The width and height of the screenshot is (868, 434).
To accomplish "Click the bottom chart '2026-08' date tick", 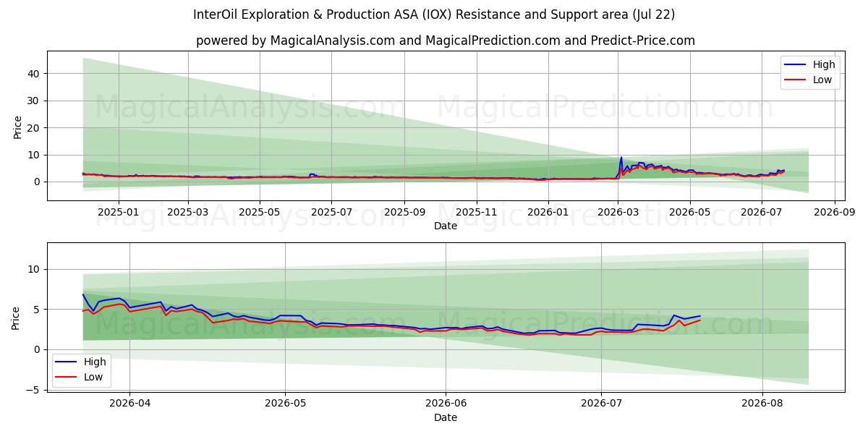I will pos(762,404).
